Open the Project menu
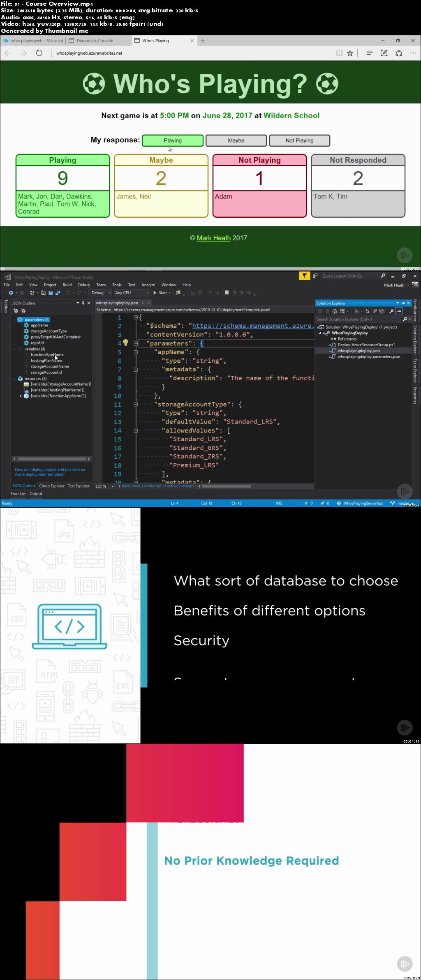This screenshot has height=980, width=421. [x=50, y=285]
